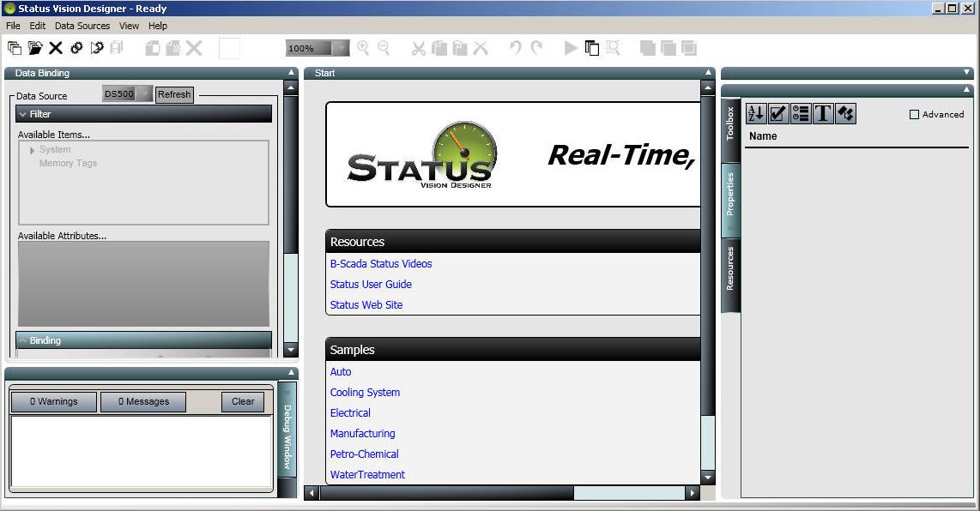Select the New Document toolbar icon
The height and width of the screenshot is (511, 980).
tap(14, 48)
